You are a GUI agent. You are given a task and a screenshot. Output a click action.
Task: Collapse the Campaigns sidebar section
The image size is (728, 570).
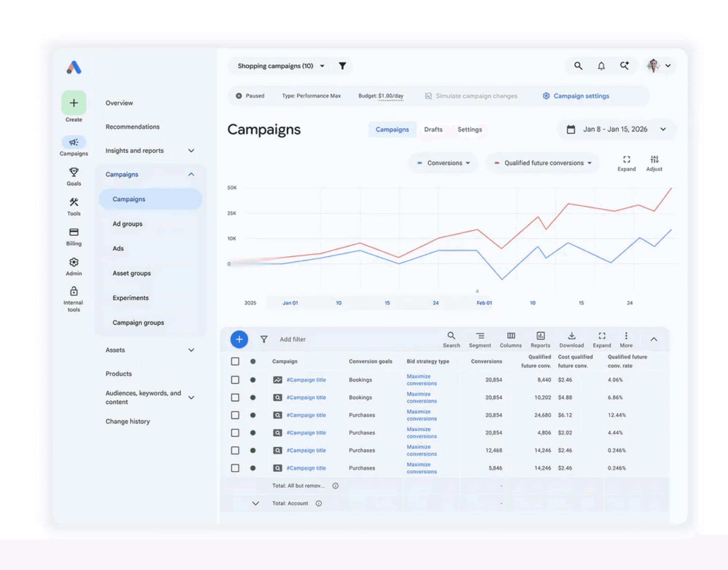191,174
